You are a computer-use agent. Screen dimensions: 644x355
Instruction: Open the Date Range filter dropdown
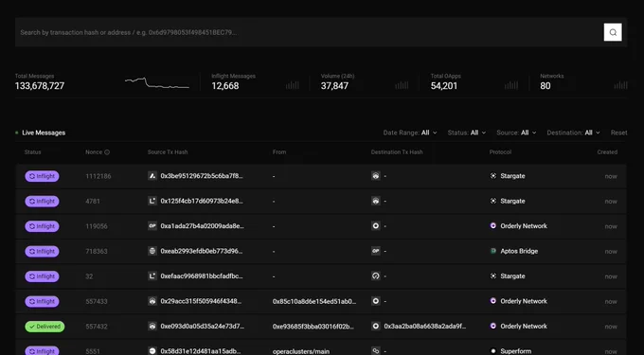pyautogui.click(x=410, y=133)
